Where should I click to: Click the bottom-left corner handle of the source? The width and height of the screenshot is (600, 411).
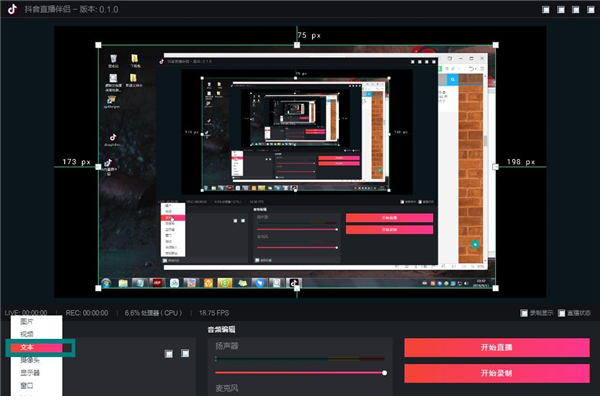click(x=98, y=288)
